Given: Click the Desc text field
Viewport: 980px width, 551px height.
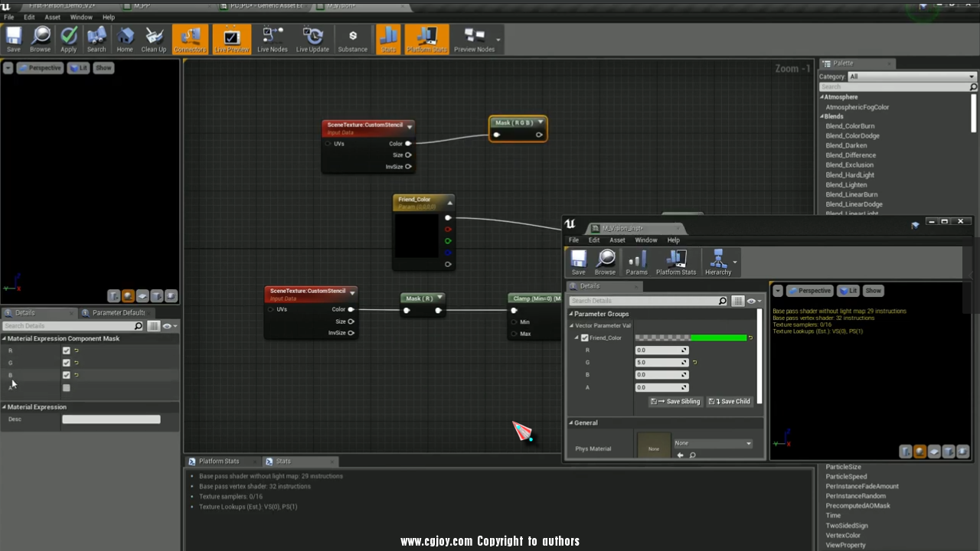Looking at the screenshot, I should tap(111, 419).
